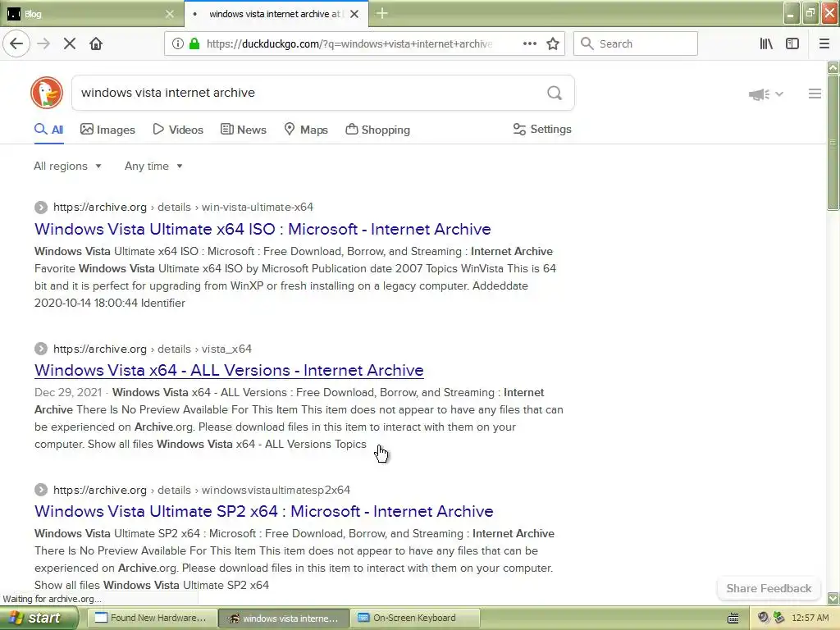Click the favicon beside vista_x64 result

41,349
